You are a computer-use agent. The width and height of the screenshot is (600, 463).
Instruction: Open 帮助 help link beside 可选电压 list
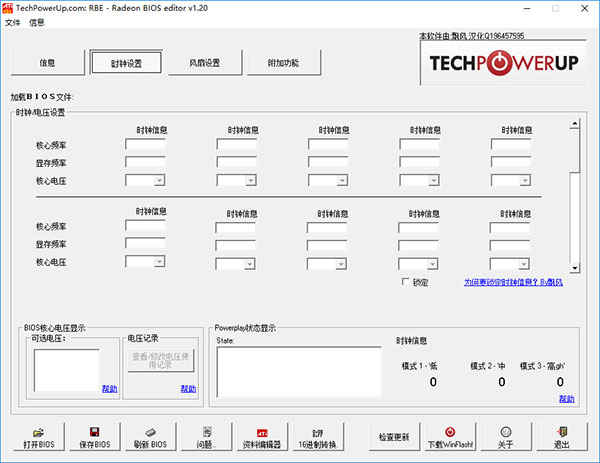pyautogui.click(x=110, y=389)
